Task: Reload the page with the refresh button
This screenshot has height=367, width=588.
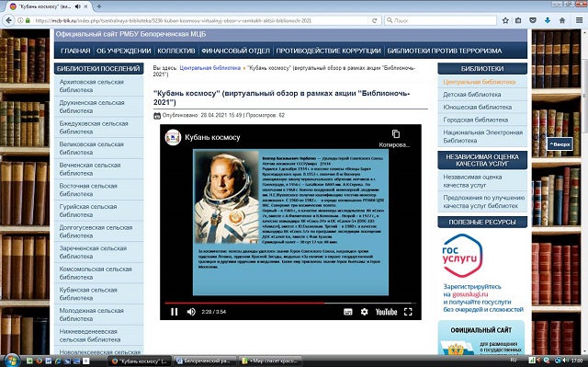Action: click(x=374, y=20)
